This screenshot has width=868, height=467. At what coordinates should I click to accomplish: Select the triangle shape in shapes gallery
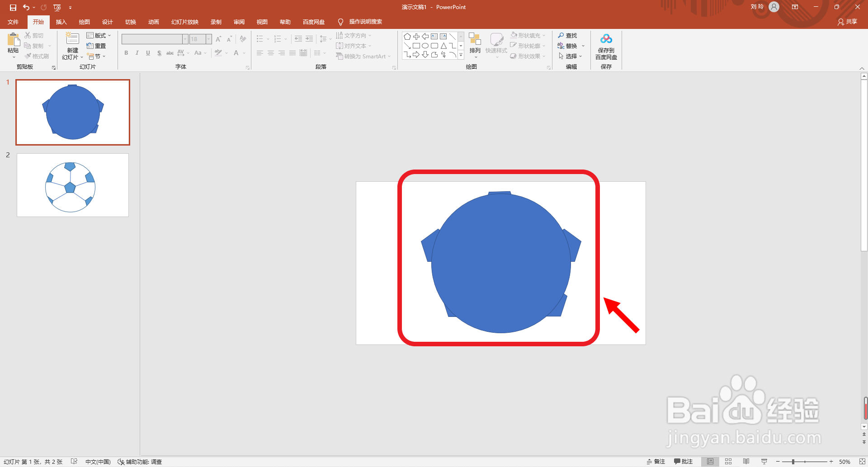pyautogui.click(x=443, y=46)
